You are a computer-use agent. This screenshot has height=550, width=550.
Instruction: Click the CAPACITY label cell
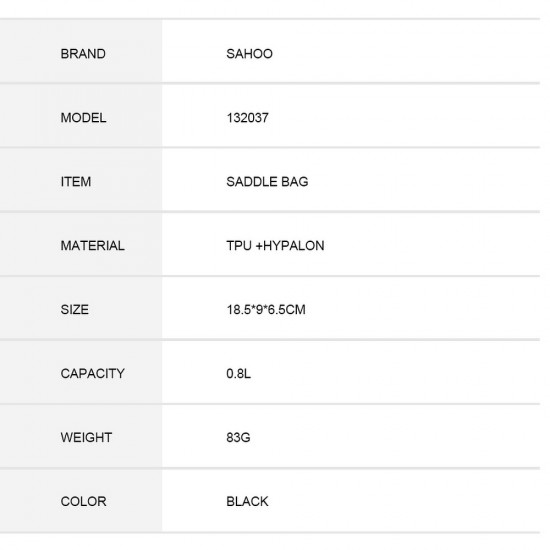81,372
